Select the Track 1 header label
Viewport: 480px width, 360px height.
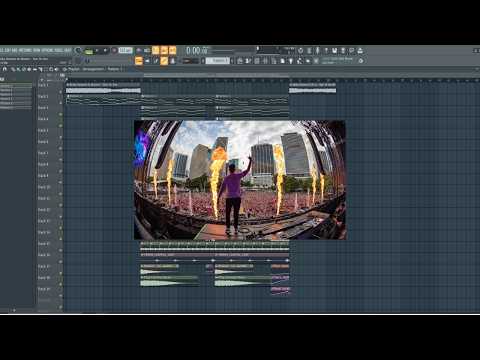[x=43, y=85]
